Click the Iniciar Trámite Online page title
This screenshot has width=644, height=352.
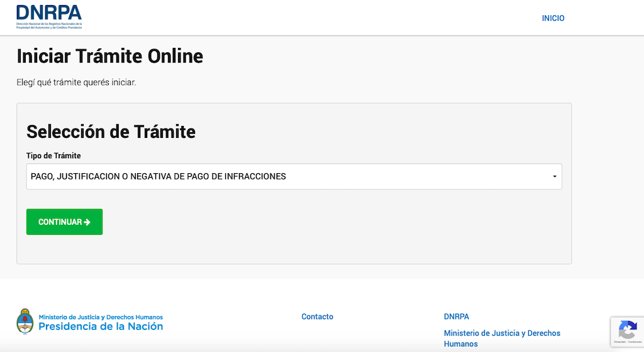(109, 56)
